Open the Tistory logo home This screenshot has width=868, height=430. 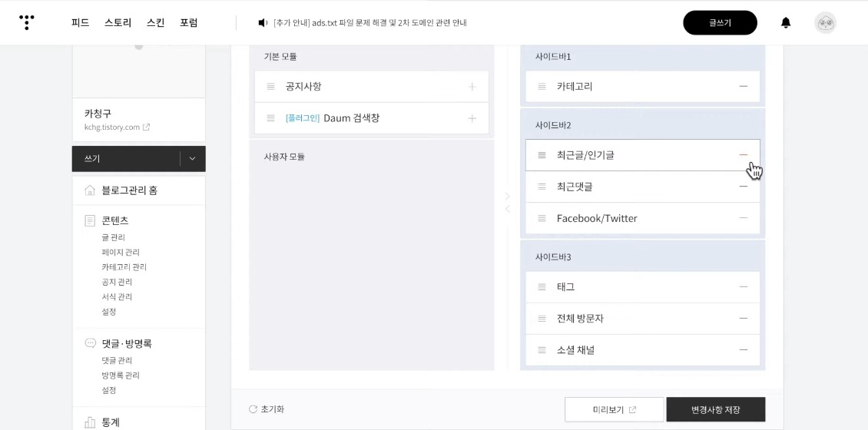pos(27,22)
